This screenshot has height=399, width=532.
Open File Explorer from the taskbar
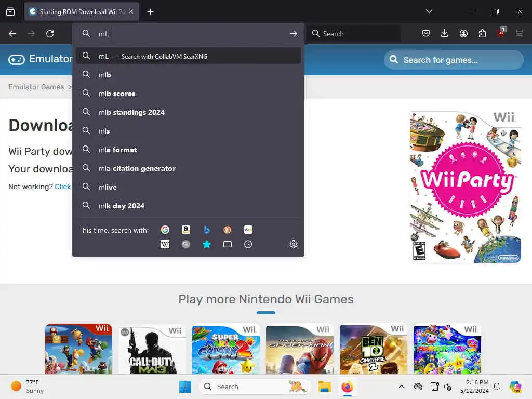[324, 387]
